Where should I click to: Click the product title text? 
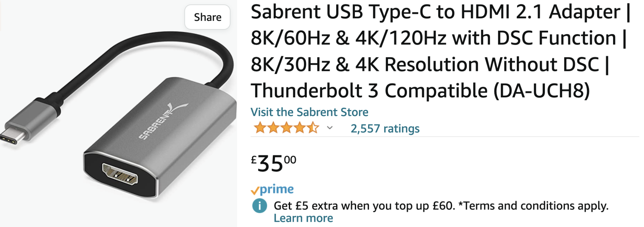[x=438, y=51]
